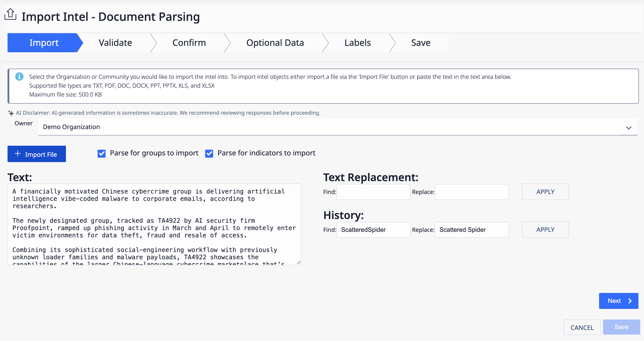Focus the Text Replacement Find field

[373, 192]
